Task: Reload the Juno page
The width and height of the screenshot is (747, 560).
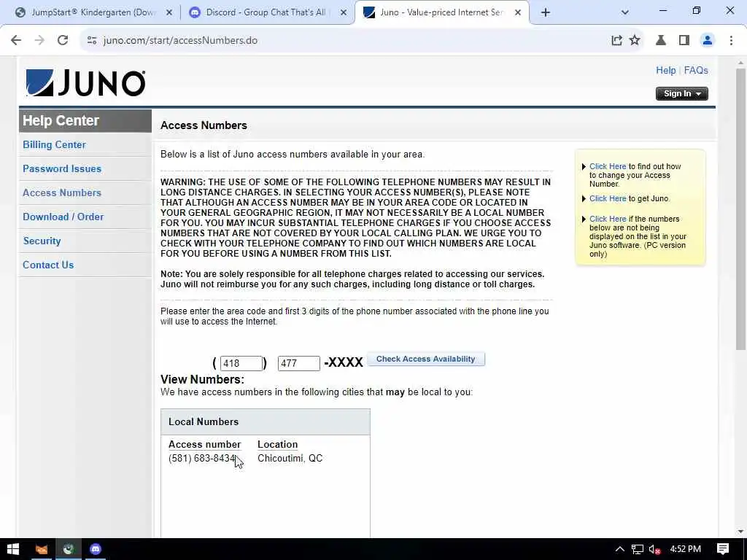Action: (63, 41)
